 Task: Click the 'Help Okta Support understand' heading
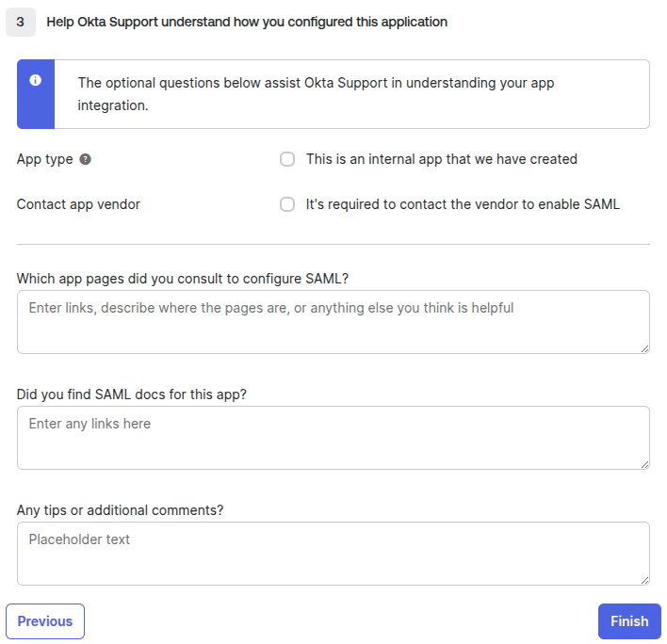point(247,22)
